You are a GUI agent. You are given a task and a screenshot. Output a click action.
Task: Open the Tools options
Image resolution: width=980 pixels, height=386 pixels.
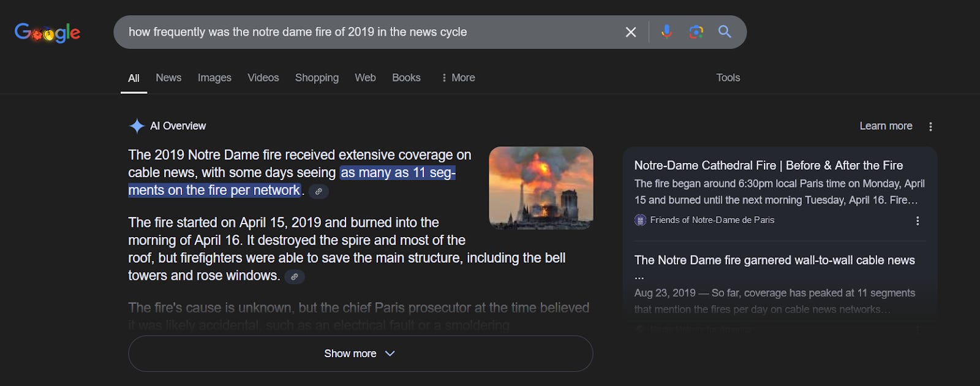click(x=728, y=78)
